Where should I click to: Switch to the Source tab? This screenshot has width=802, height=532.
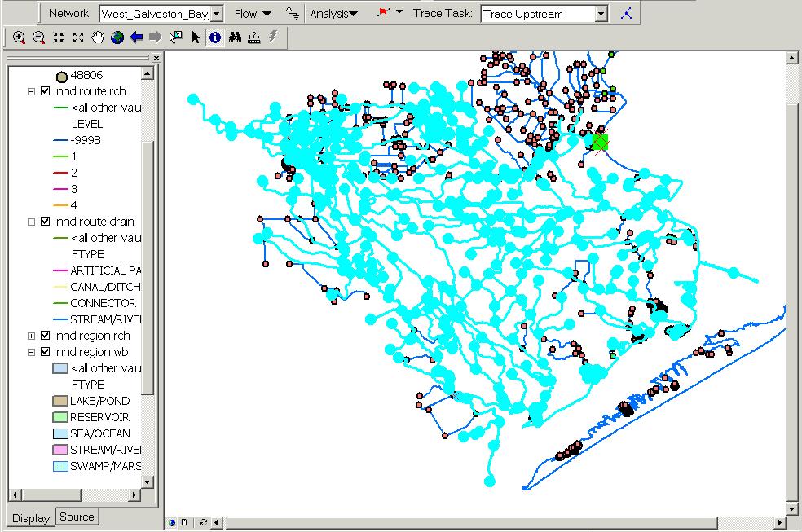pos(77,517)
